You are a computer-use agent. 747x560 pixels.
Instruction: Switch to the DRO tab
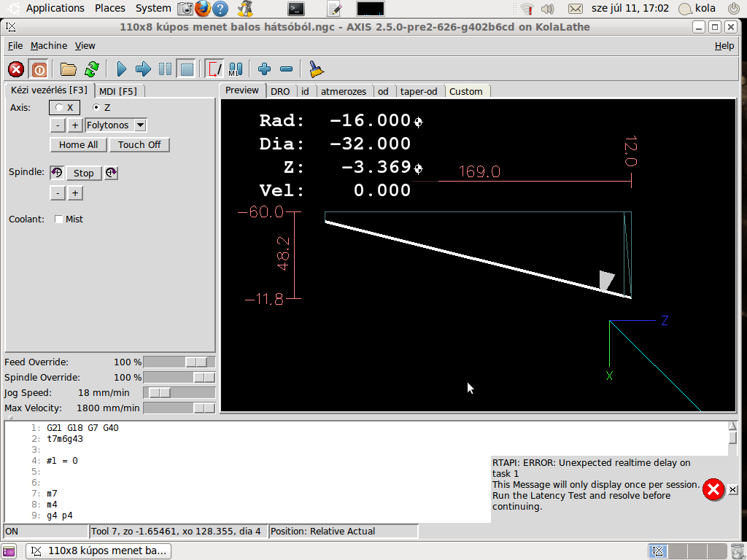point(280,91)
